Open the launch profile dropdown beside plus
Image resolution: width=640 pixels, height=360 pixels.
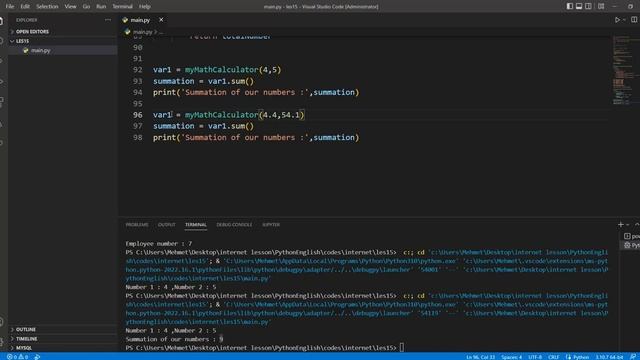627,224
